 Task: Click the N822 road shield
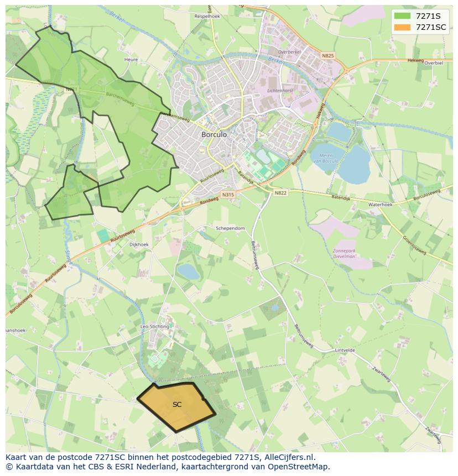pos(280,192)
